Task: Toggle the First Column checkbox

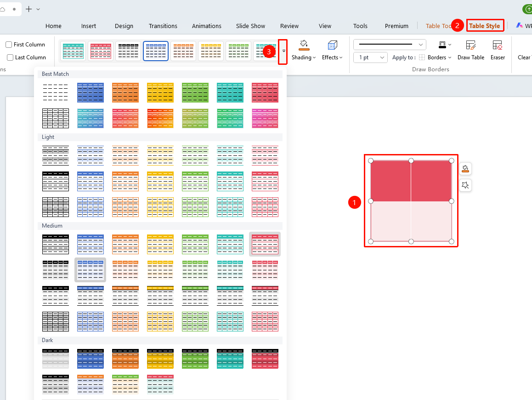Action: point(9,45)
